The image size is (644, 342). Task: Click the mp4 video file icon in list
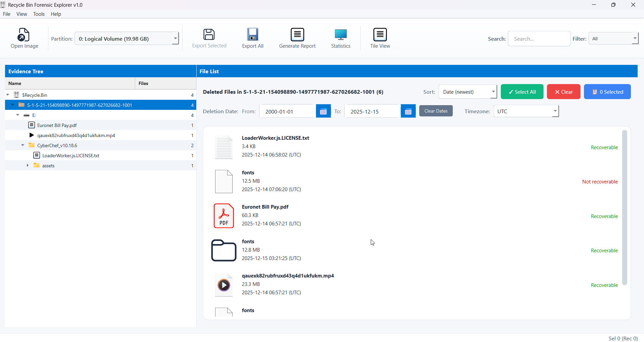[224, 285]
